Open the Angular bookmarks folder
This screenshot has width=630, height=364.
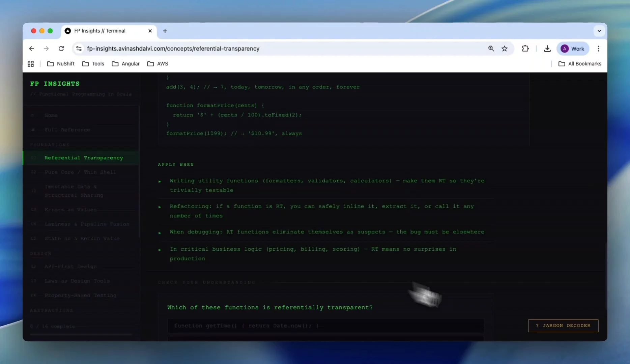[126, 64]
